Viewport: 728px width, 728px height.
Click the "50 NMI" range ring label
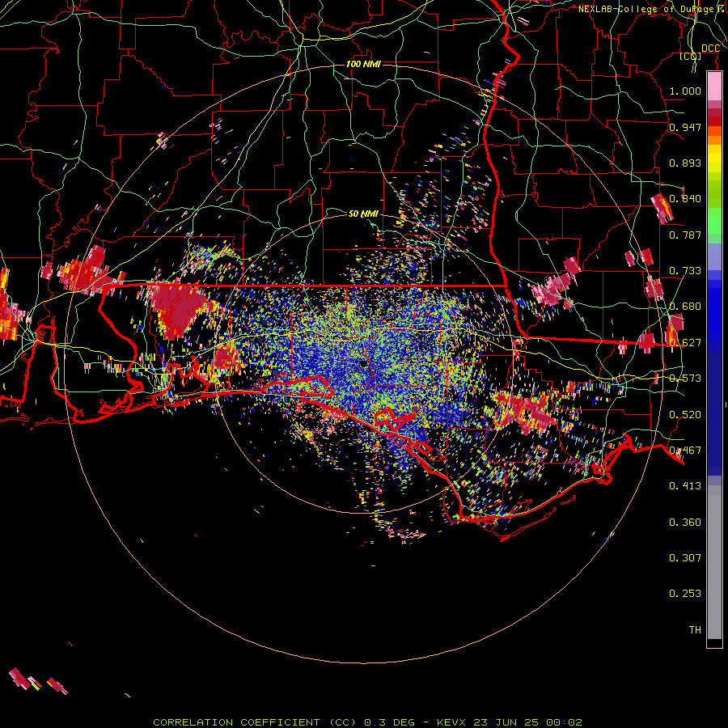click(363, 214)
